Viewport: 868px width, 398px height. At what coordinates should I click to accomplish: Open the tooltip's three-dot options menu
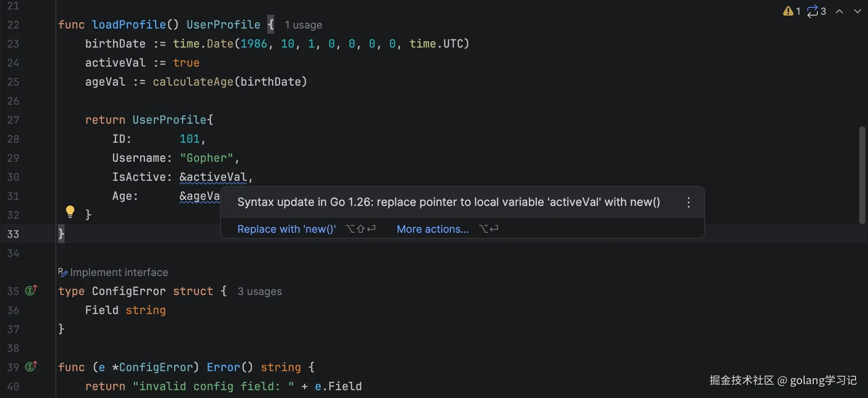(689, 202)
